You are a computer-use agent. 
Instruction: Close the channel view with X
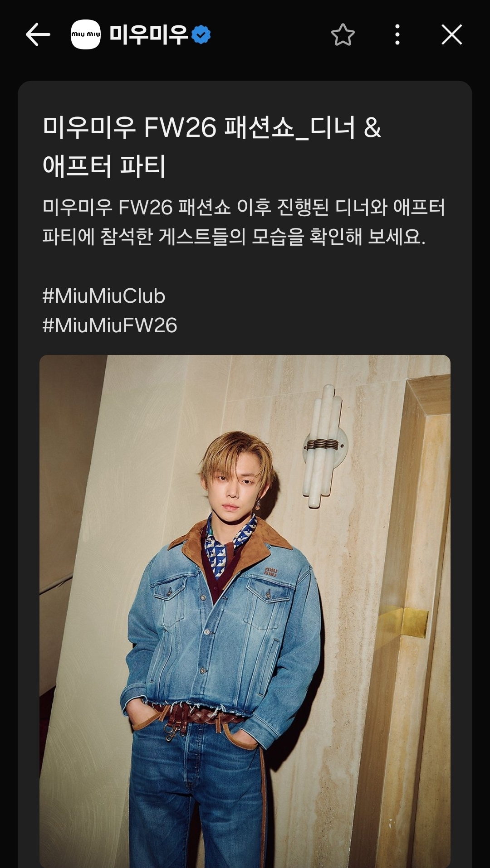[452, 35]
